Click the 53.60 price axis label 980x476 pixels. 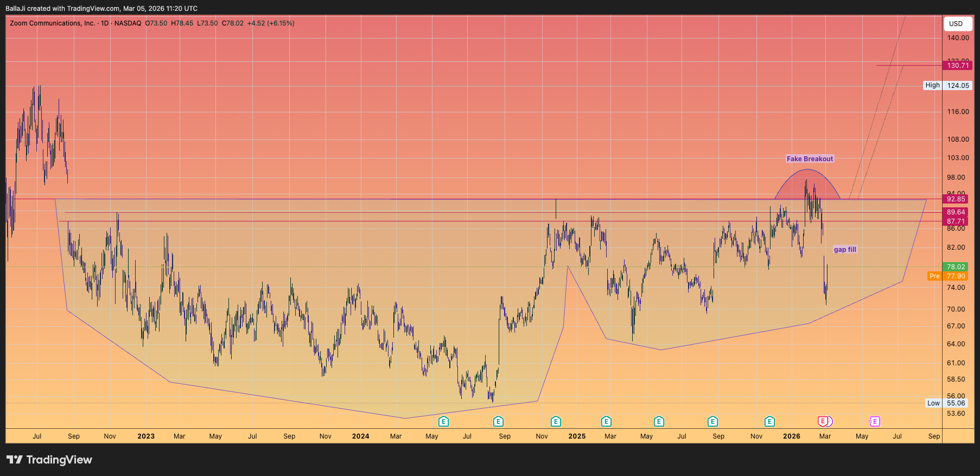tap(956, 414)
